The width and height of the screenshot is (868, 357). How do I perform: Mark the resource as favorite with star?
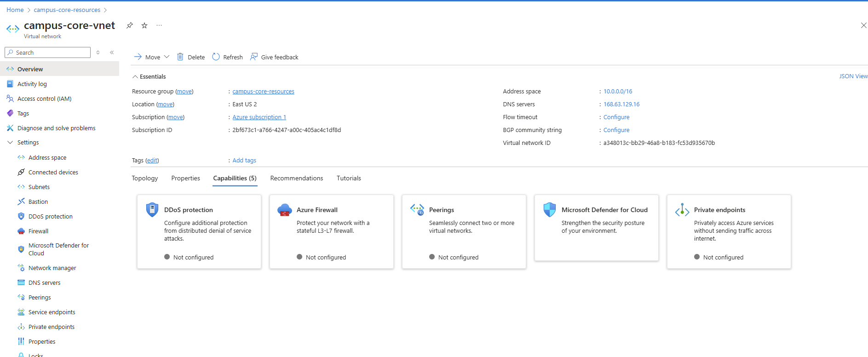[x=144, y=25]
